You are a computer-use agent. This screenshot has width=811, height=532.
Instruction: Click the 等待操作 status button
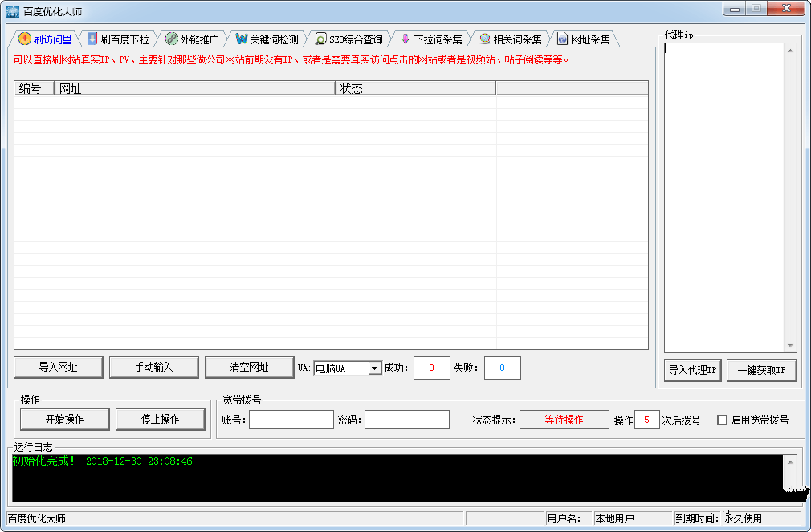tap(564, 420)
